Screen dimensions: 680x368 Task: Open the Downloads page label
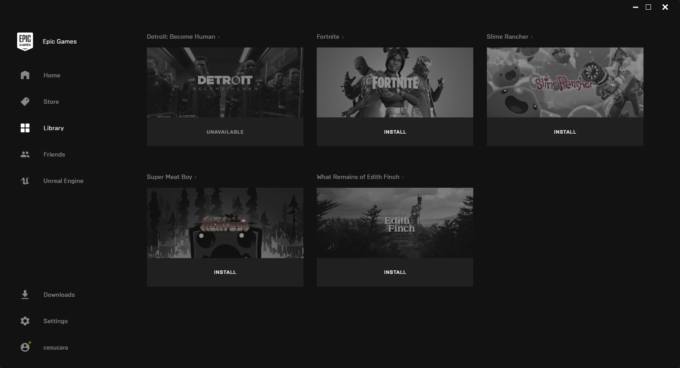tap(59, 295)
